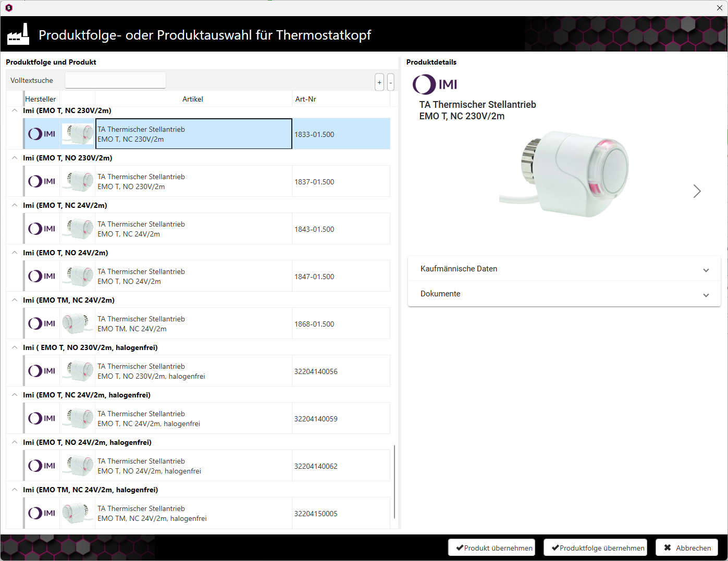Select the EMO T, NO 230V/2m article cell
Viewport: 728px width, 561px height.
[x=194, y=181]
